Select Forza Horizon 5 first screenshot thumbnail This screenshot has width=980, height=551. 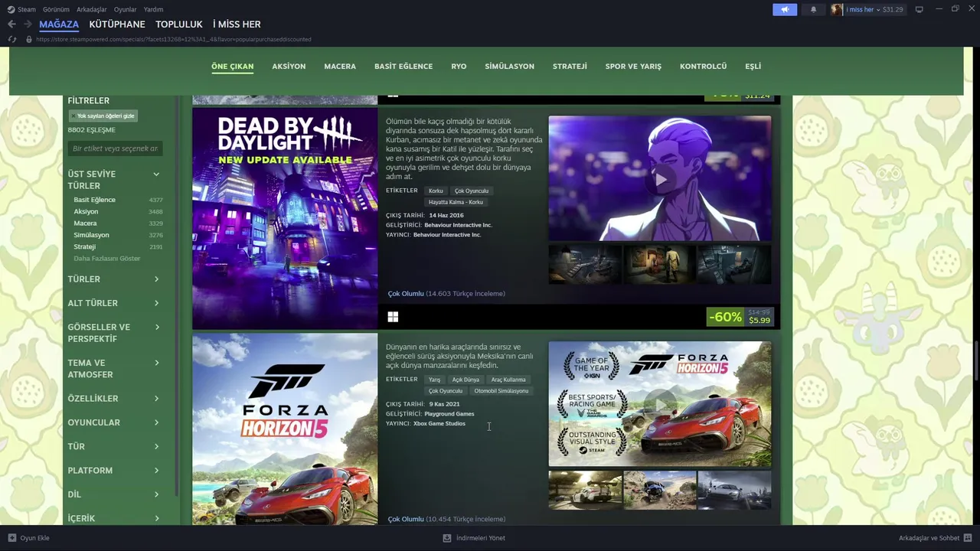point(585,491)
